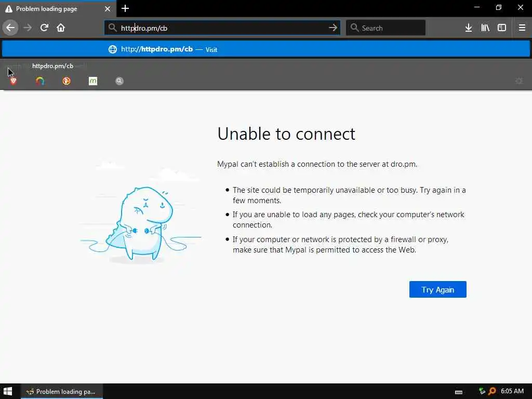Click the magnifier icon in address bar
Screen dimensions: 532x399
click(112, 28)
